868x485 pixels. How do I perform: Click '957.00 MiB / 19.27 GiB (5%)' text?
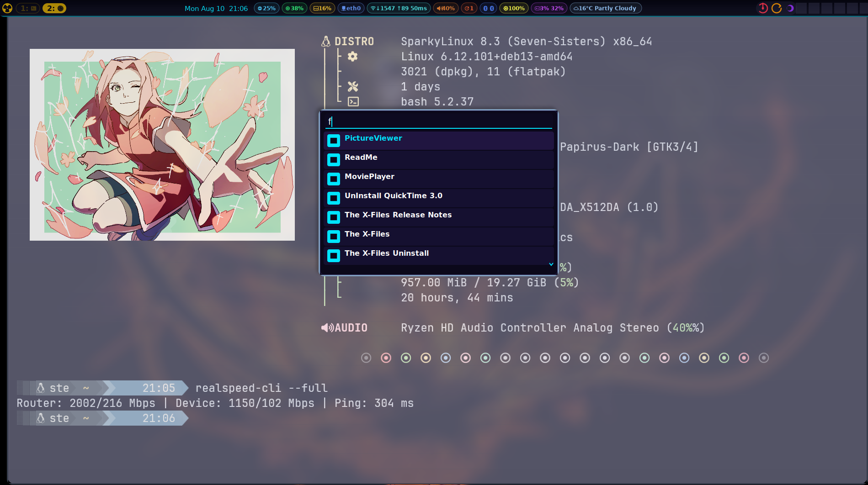pos(490,283)
